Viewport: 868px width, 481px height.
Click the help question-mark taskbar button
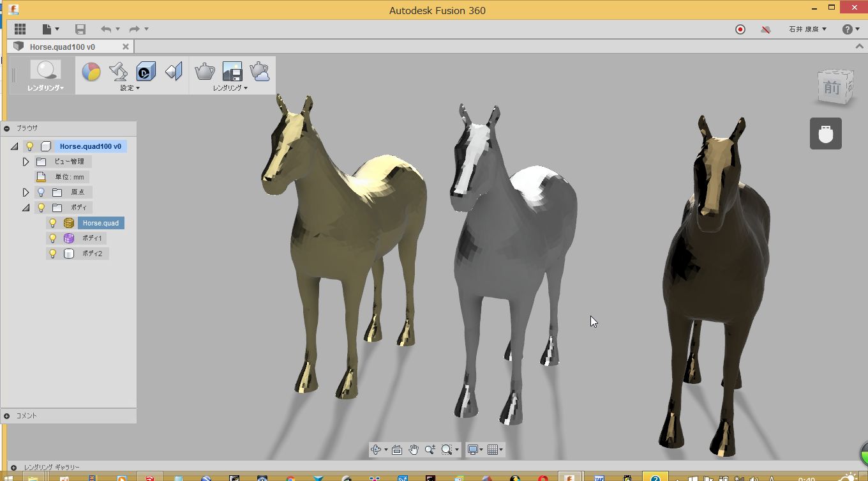(655, 477)
